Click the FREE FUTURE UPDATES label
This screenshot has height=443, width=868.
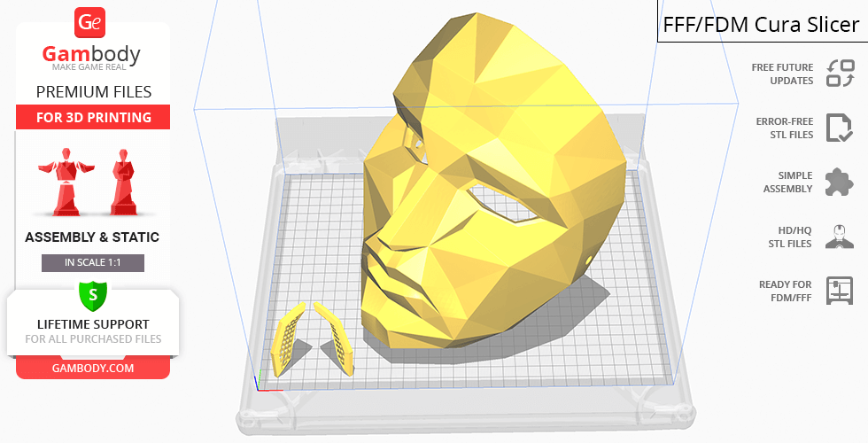tap(783, 74)
